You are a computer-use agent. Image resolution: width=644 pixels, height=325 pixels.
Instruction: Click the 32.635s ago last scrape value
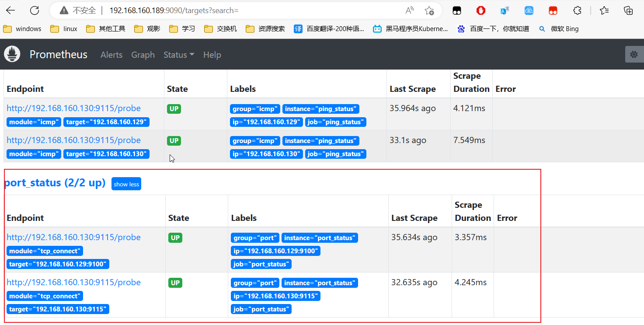coord(414,282)
